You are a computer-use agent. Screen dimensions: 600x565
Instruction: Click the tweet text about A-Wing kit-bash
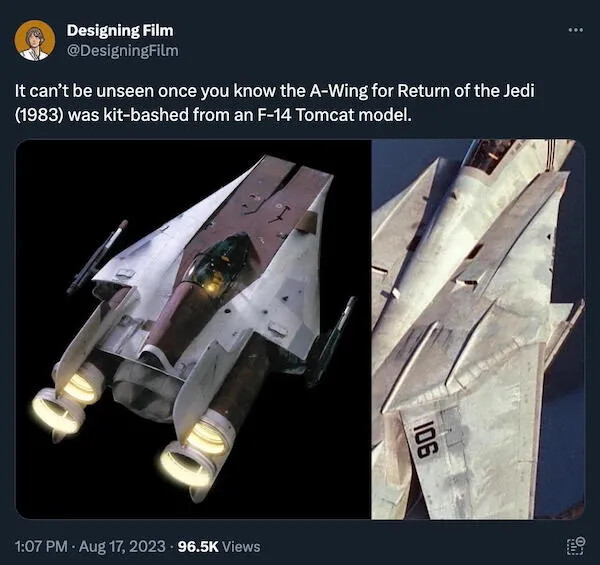click(274, 103)
